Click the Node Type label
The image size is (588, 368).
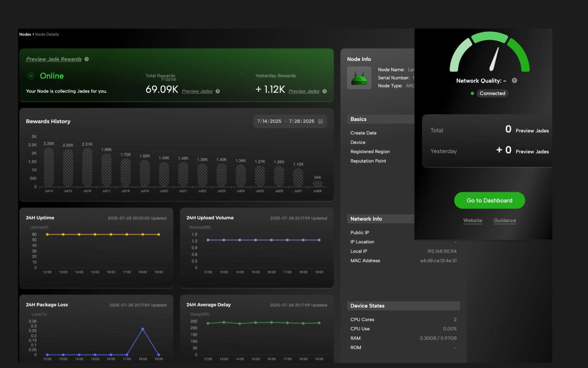click(x=390, y=86)
